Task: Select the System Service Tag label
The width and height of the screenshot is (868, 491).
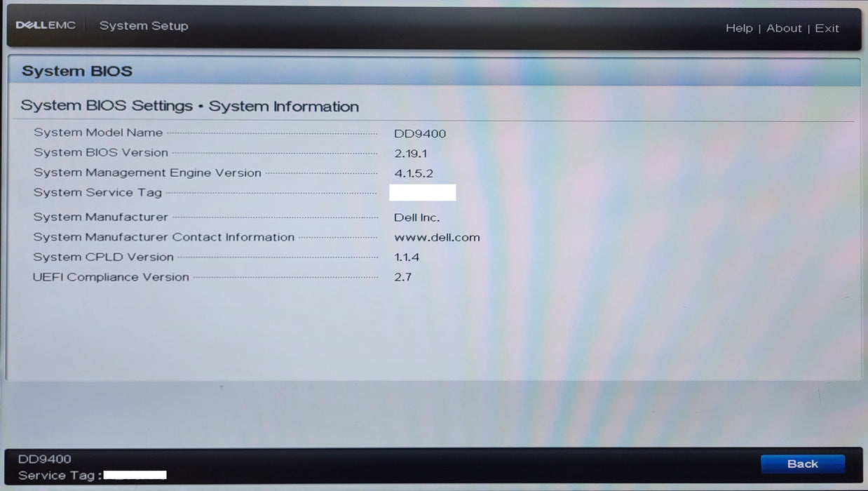Action: [x=97, y=192]
